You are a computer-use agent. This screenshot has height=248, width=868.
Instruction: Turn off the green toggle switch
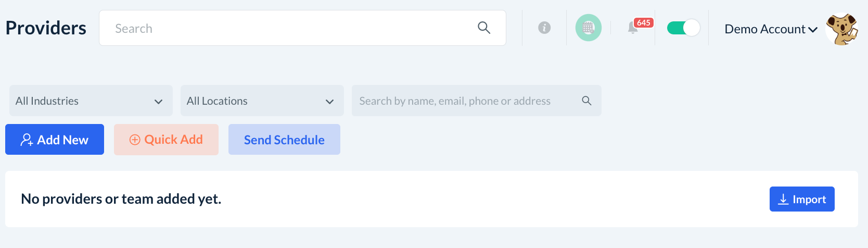tap(683, 28)
